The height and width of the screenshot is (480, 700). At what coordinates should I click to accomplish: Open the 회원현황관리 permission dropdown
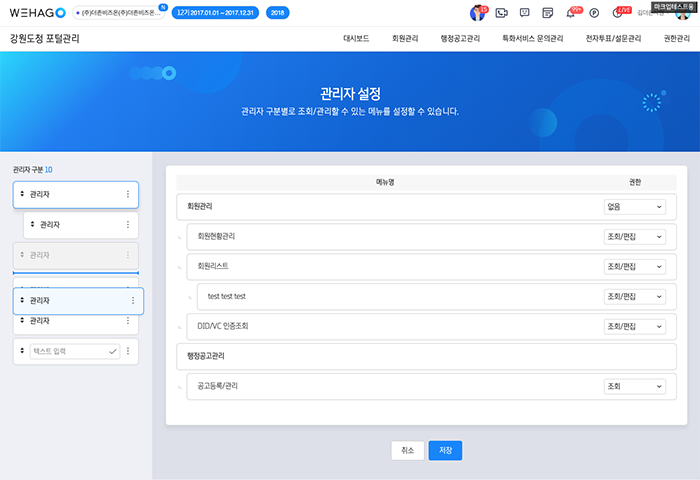pyautogui.click(x=634, y=237)
